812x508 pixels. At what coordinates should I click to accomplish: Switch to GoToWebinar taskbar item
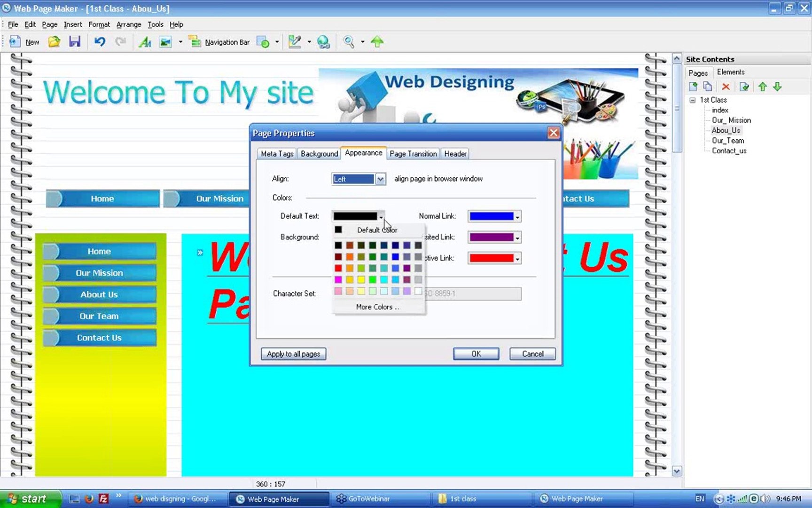380,499
